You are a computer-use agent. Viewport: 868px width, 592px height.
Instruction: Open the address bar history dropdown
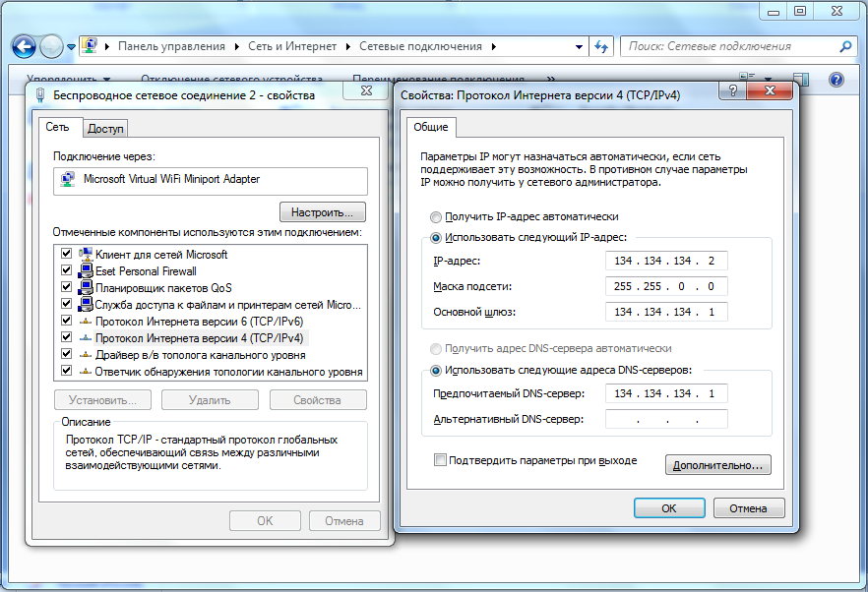pyautogui.click(x=579, y=46)
